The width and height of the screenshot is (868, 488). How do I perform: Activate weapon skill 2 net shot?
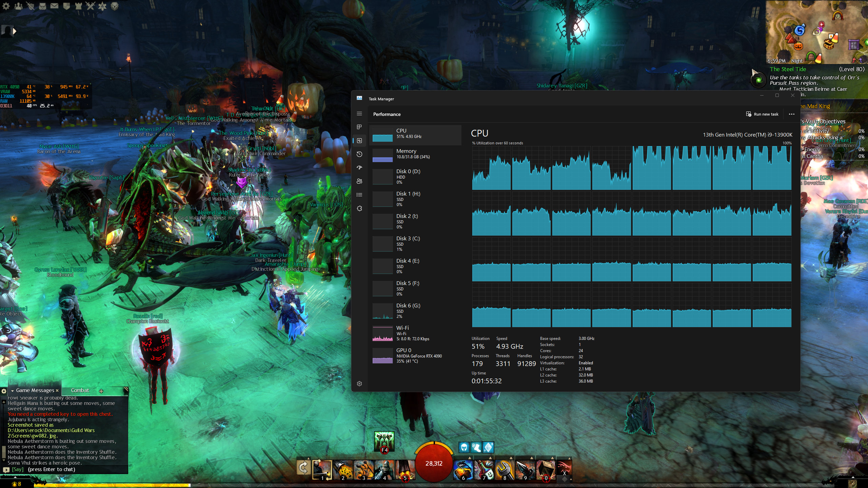[342, 470]
